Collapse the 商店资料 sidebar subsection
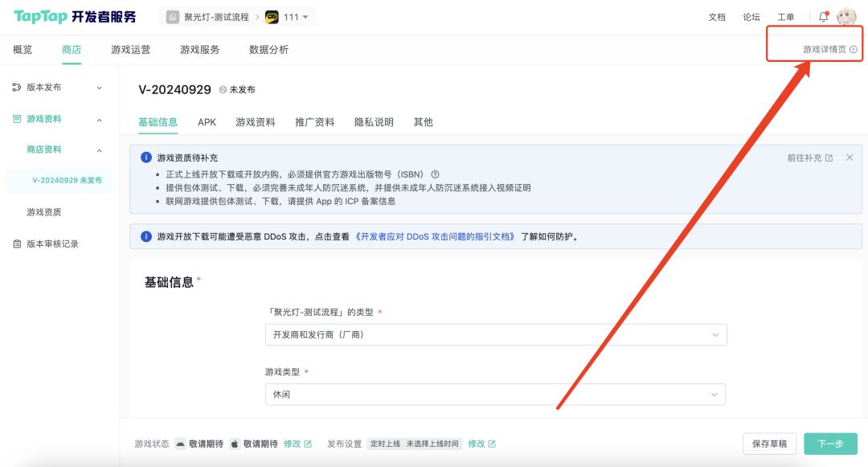This screenshot has height=467, width=868. coord(99,150)
